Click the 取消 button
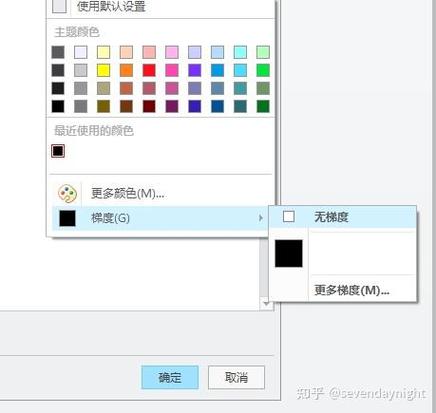This screenshot has height=413, width=436. pyautogui.click(x=236, y=377)
